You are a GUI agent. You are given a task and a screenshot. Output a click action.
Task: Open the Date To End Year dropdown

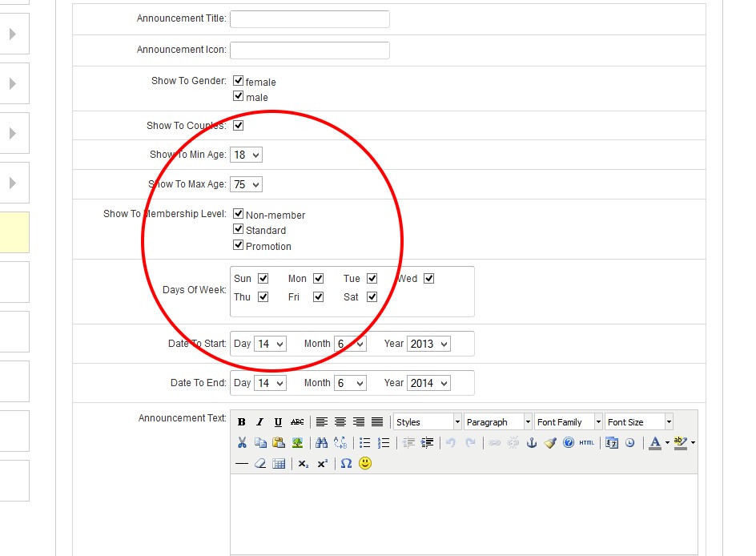coord(428,383)
